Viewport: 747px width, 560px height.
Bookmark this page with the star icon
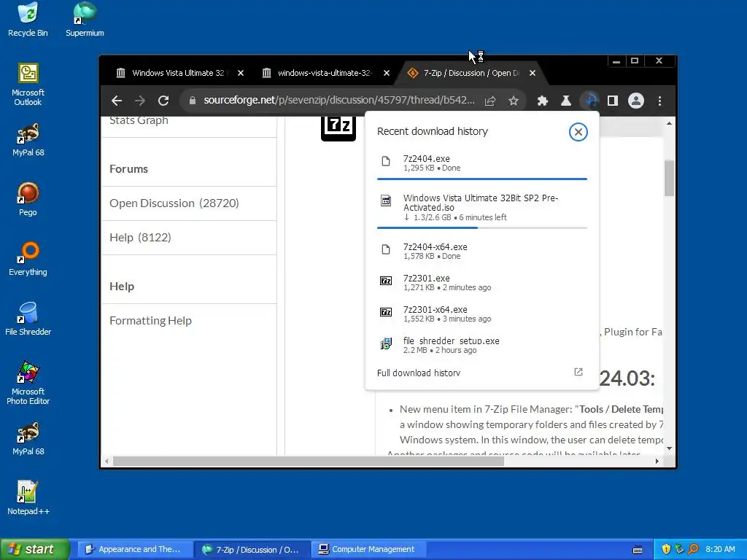[x=513, y=101]
